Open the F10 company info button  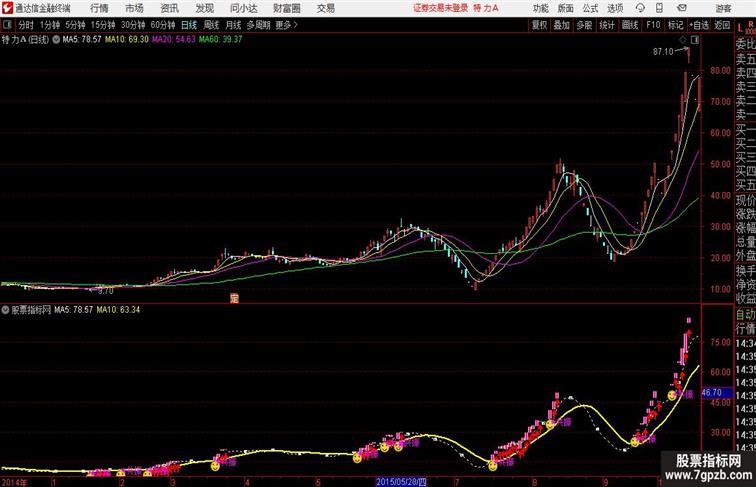click(653, 25)
